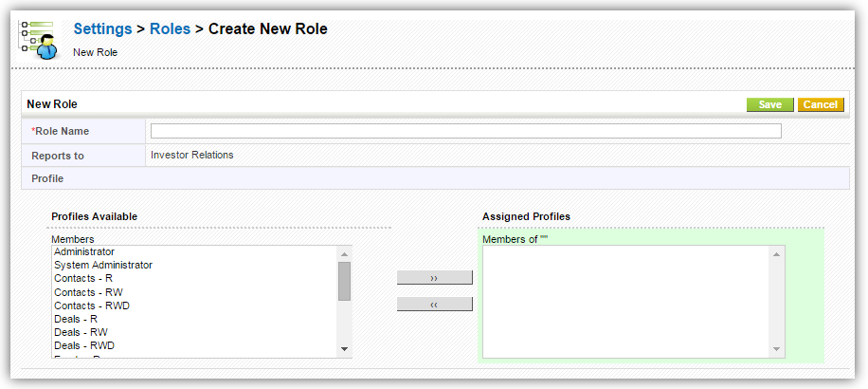
Task: Choose the Contacts - R profile
Action: [83, 279]
